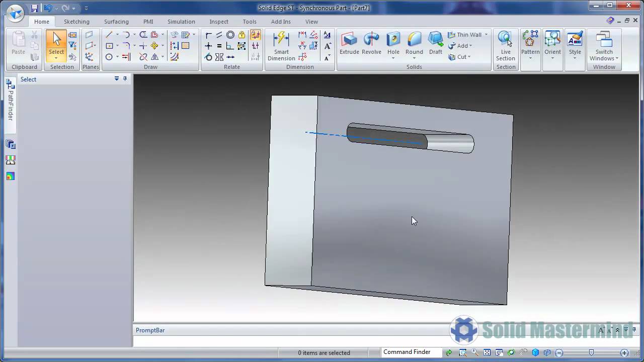Select the Round tool icon
The height and width of the screenshot is (362, 644).
coord(414,40)
